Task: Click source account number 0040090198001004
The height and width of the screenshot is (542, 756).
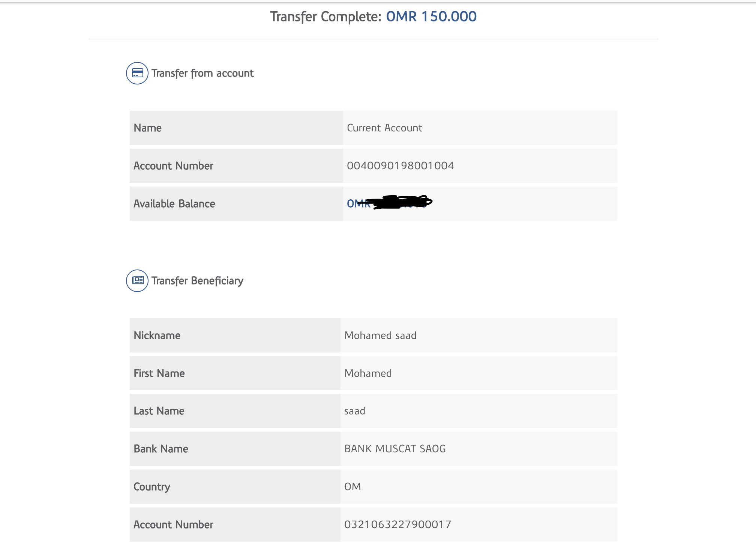Action: coord(400,166)
